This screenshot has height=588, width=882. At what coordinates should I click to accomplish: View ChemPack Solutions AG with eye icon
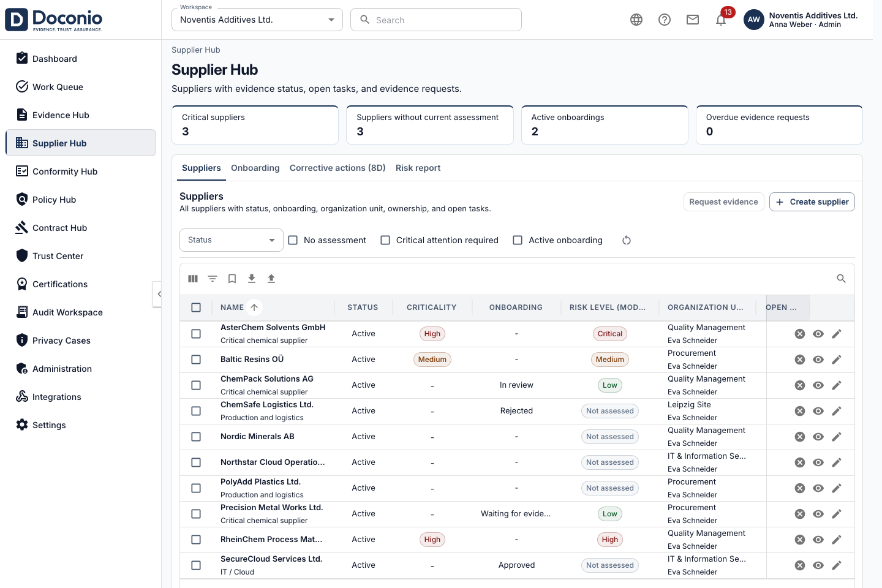click(x=818, y=385)
